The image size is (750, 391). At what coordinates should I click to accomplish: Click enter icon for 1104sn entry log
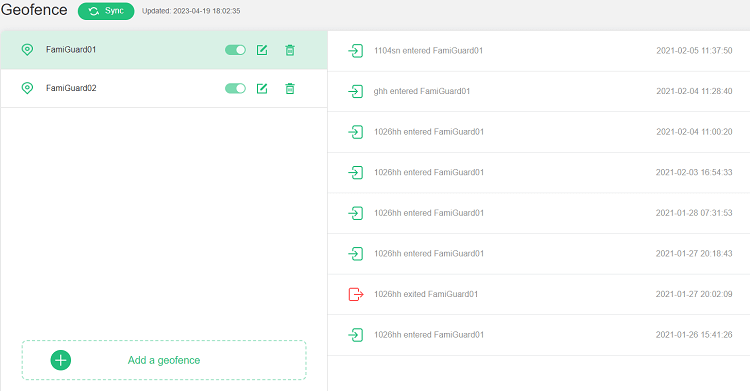click(355, 50)
